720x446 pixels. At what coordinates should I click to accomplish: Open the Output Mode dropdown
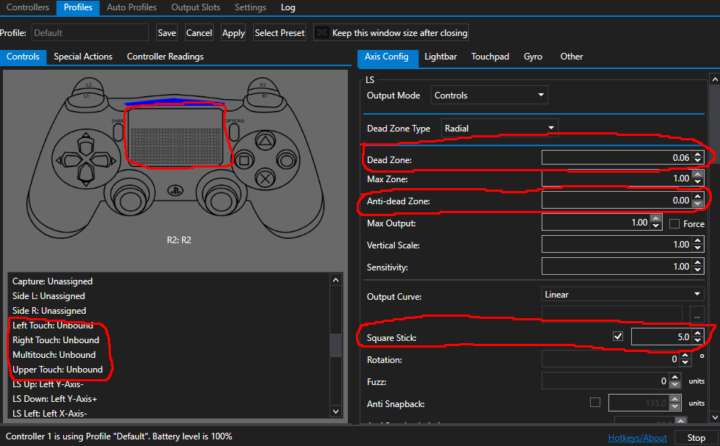(x=489, y=95)
